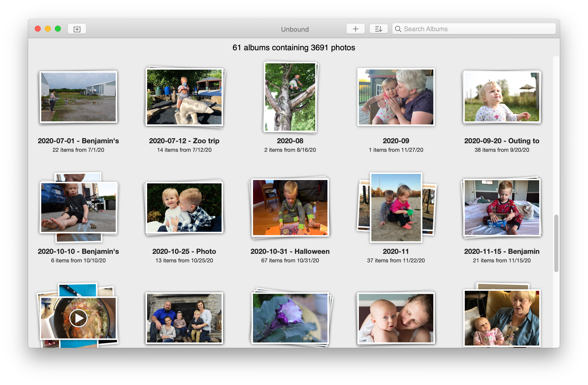This screenshot has height=385, width=588.
Task: Open the 2020-07-12 Zoo trip album
Action: [184, 97]
